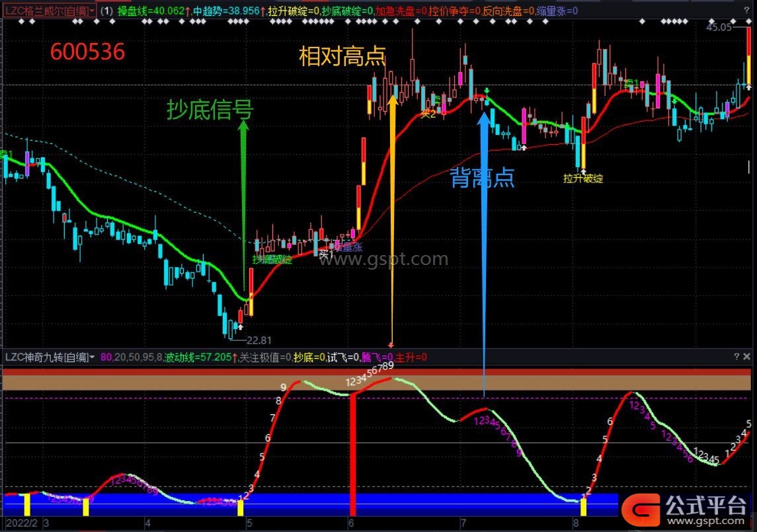Click the 抄底破绽=0 value in the header
Image resolution: width=757 pixels, height=532 pixels.
[x=347, y=11]
